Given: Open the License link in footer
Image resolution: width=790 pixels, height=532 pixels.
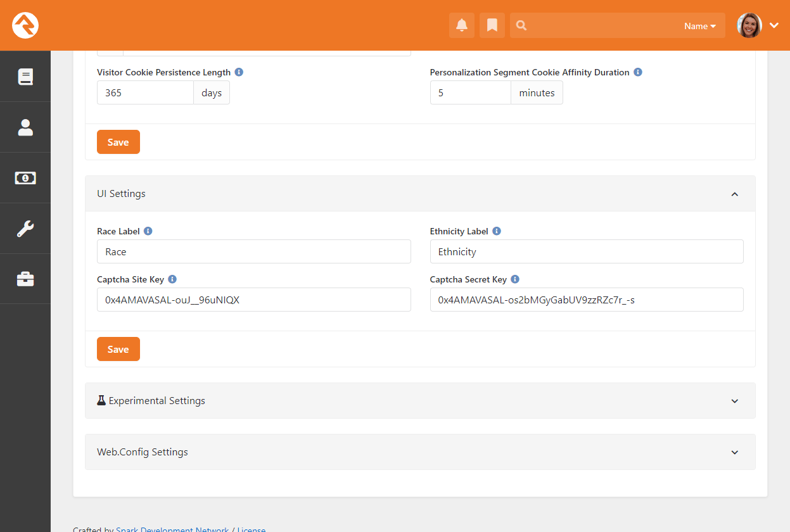Looking at the screenshot, I should (x=252, y=529).
